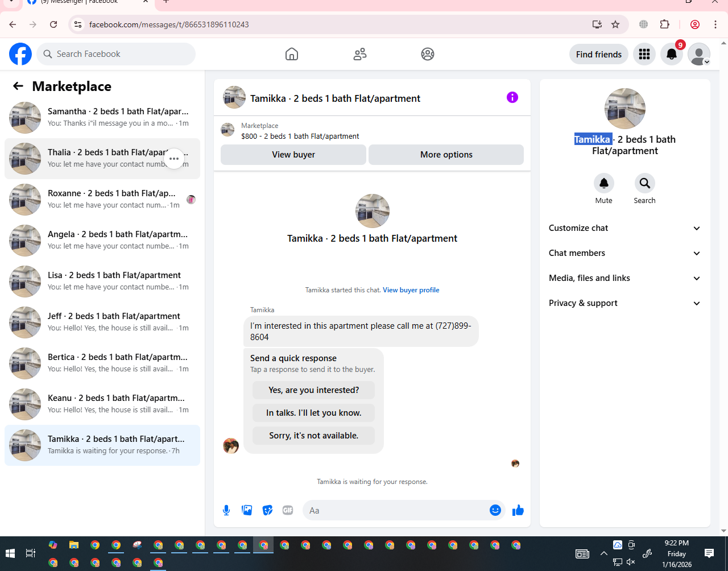Open Angela's conversation
The width and height of the screenshot is (728, 571).
pos(102,241)
